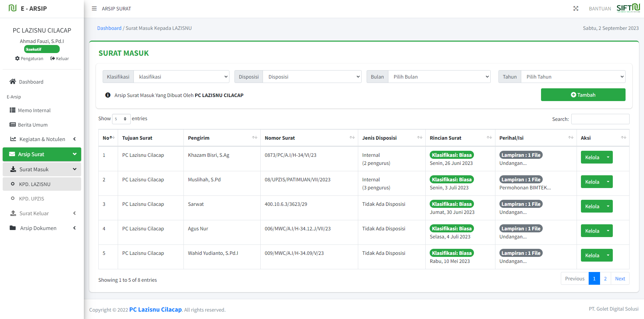Go to page 2 of the table
The width and height of the screenshot is (644, 319).
click(x=605, y=278)
